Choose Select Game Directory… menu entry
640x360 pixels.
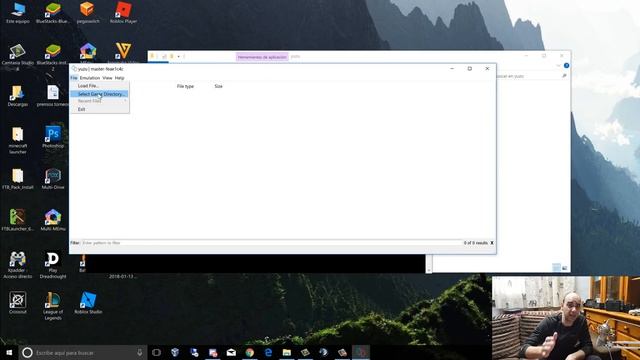tap(100, 94)
